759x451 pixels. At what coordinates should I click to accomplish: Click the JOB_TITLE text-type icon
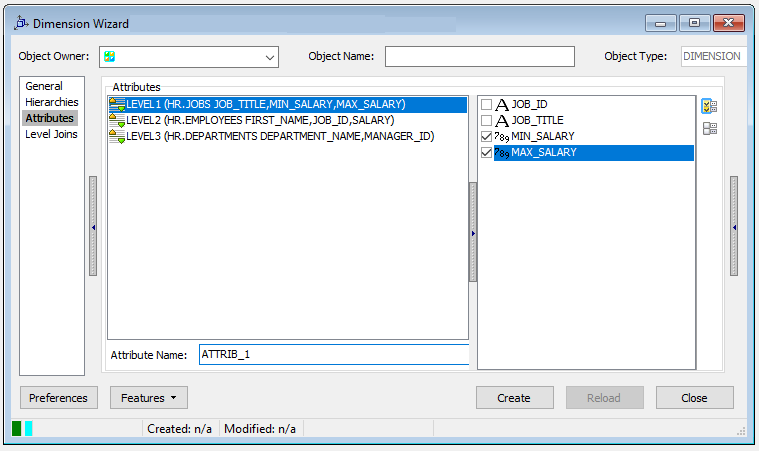click(x=502, y=120)
